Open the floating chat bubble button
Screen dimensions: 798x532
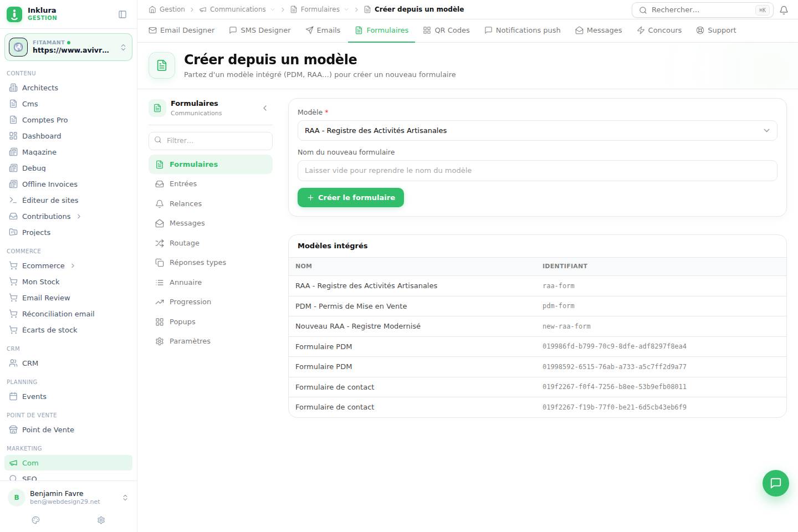point(775,483)
